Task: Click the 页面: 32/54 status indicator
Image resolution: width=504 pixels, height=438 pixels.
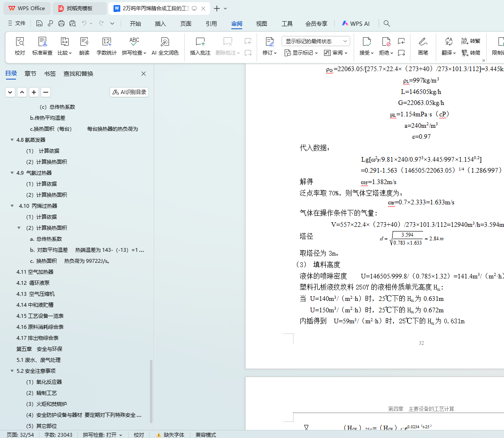Action: (x=20, y=435)
